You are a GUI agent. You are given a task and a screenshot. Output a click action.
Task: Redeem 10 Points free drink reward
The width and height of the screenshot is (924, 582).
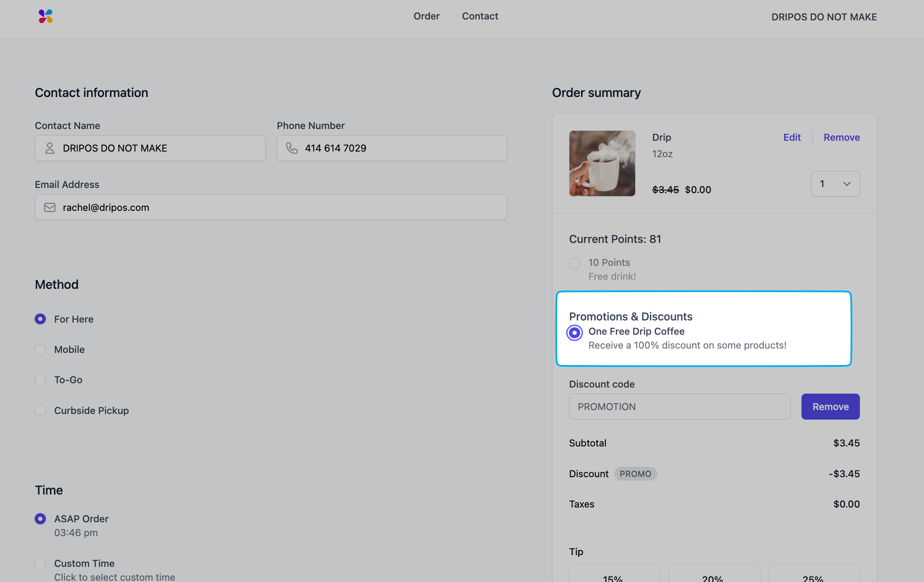pyautogui.click(x=575, y=263)
